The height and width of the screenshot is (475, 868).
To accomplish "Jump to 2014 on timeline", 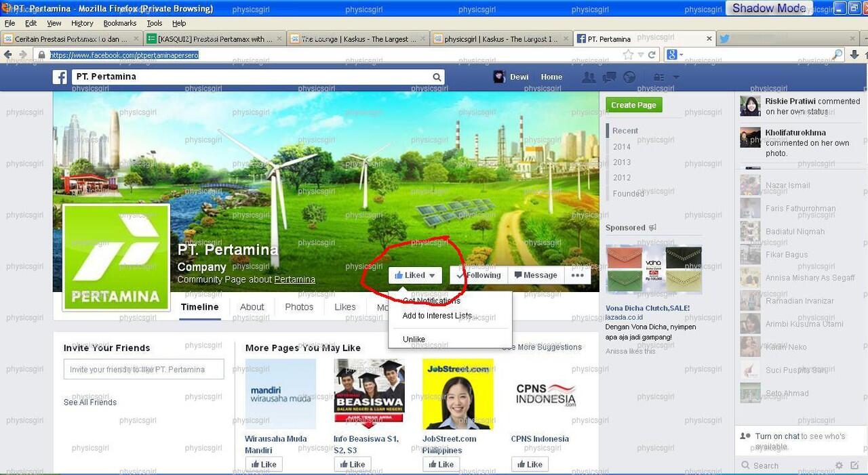I will click(622, 146).
